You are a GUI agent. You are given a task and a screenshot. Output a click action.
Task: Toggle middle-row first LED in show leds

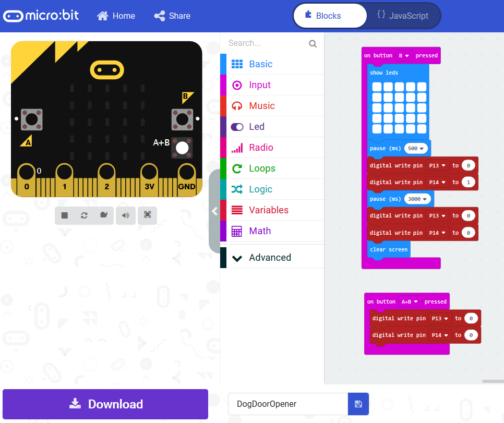pyautogui.click(x=377, y=108)
